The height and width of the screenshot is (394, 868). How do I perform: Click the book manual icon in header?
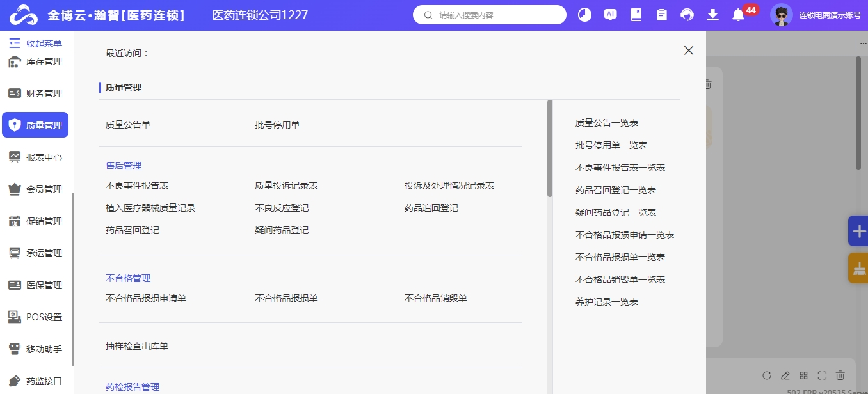coord(636,15)
